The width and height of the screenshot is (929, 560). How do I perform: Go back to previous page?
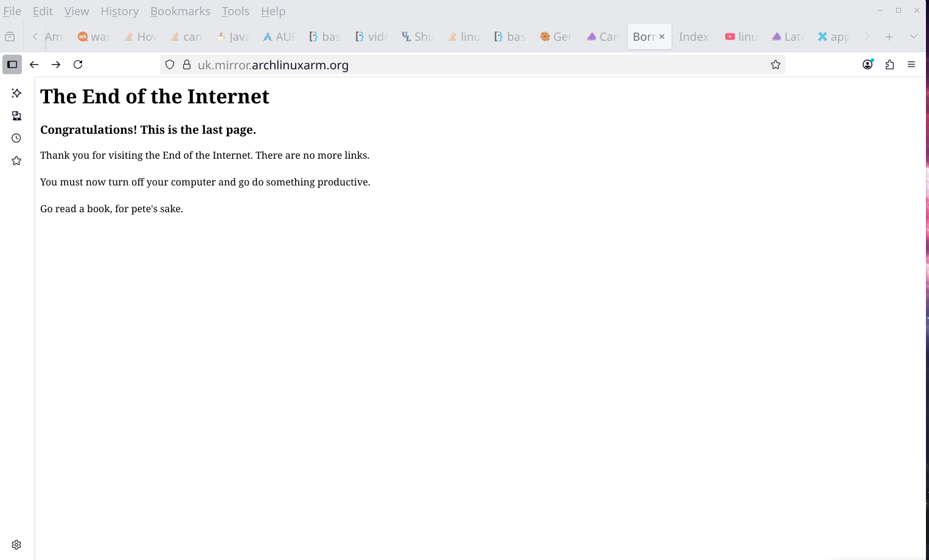(34, 64)
